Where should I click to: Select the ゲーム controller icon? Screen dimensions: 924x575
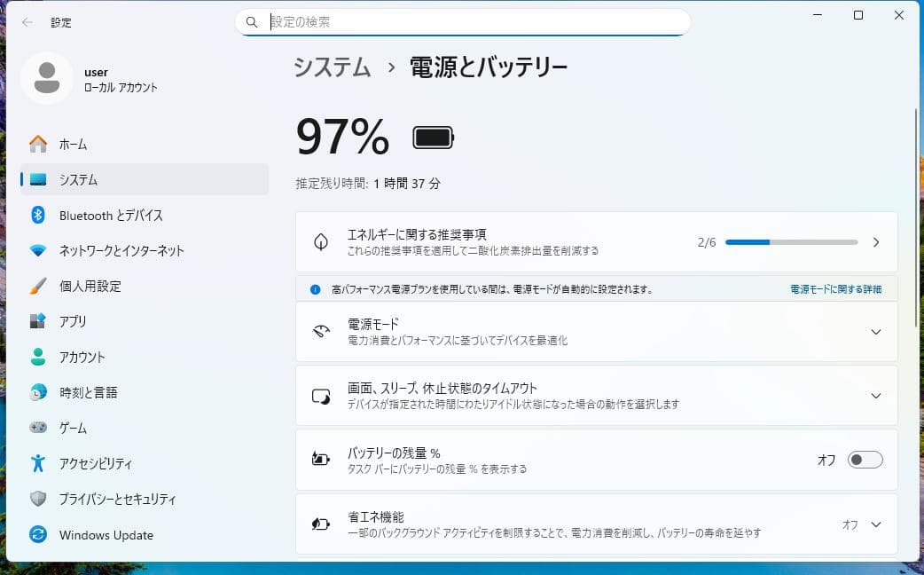click(37, 428)
